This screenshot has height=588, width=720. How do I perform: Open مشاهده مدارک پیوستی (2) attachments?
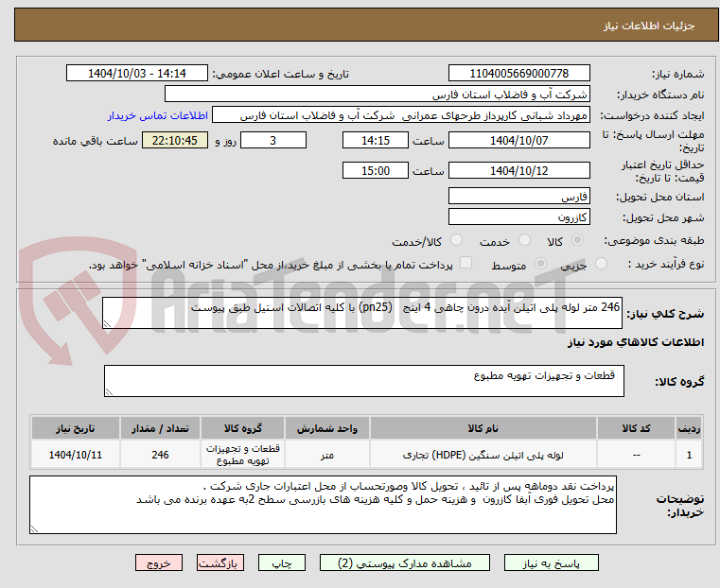pos(405,562)
